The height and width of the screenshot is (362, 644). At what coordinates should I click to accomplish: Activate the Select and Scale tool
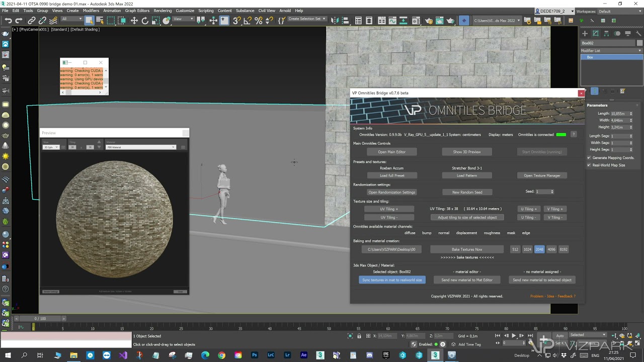tap(156, 21)
